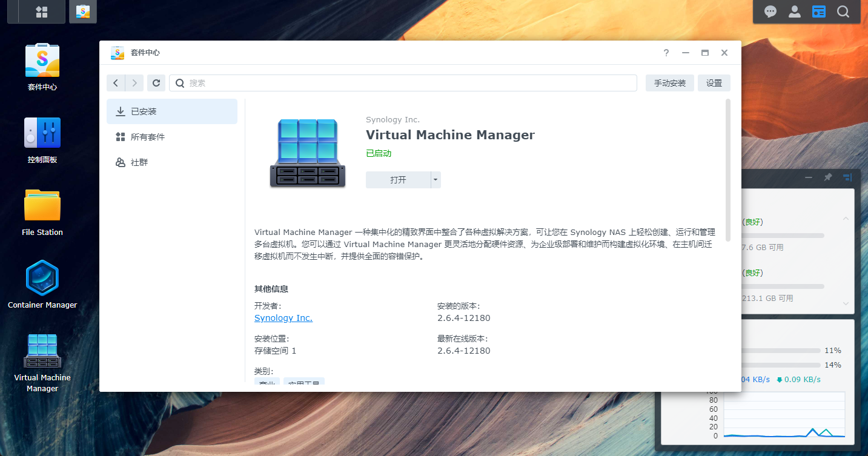The height and width of the screenshot is (456, 868).
Task: Click 14% usage bar in widget
Action: (x=781, y=365)
